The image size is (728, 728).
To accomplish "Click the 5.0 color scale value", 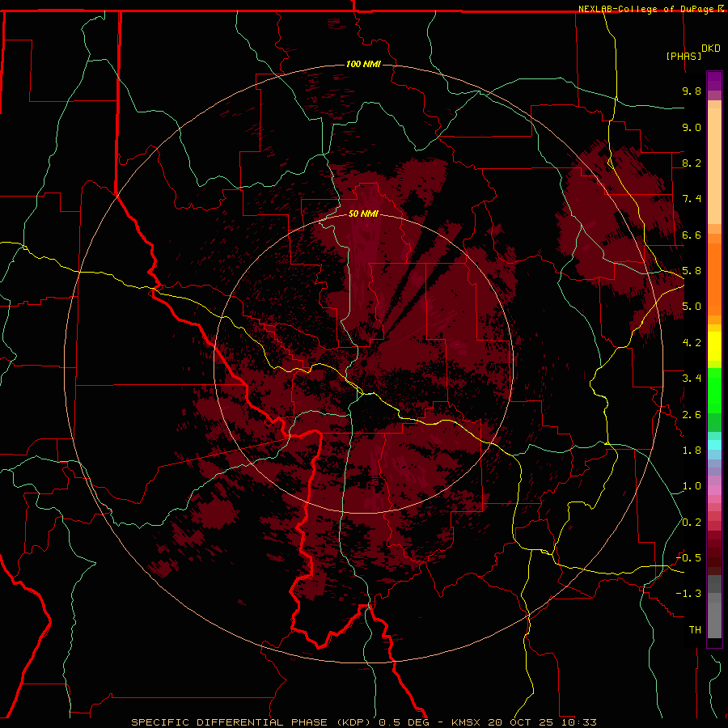I will (692, 307).
